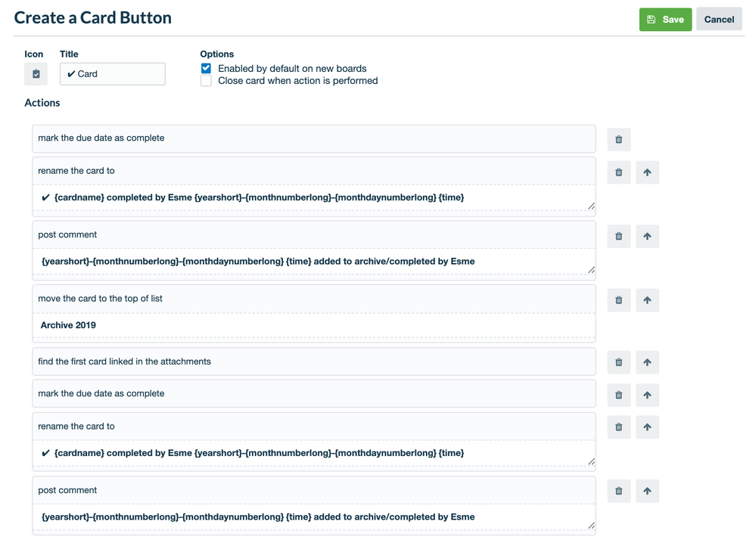Cancel creating the card button
The height and width of the screenshot is (546, 756).
pos(718,19)
